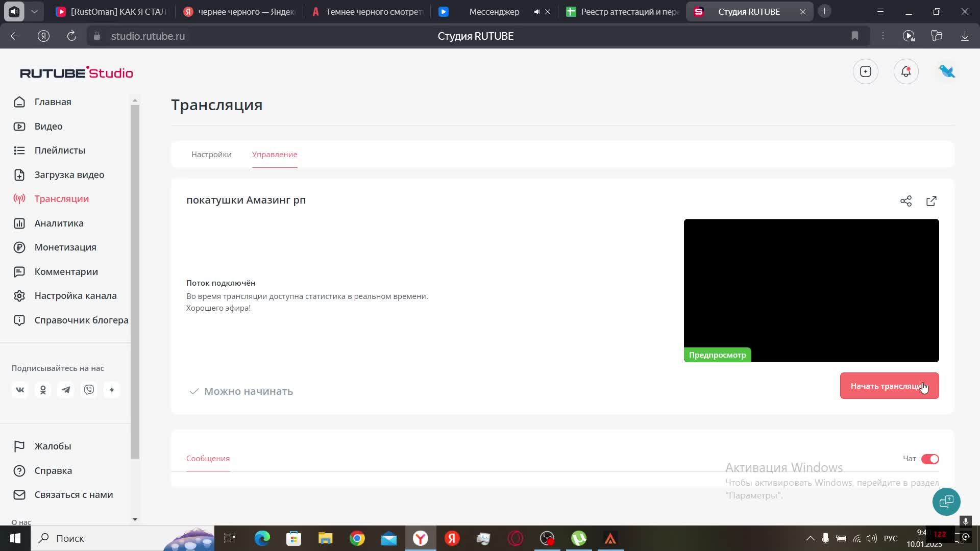Open stream in new window icon
This screenshot has height=551, width=980.
(931, 201)
